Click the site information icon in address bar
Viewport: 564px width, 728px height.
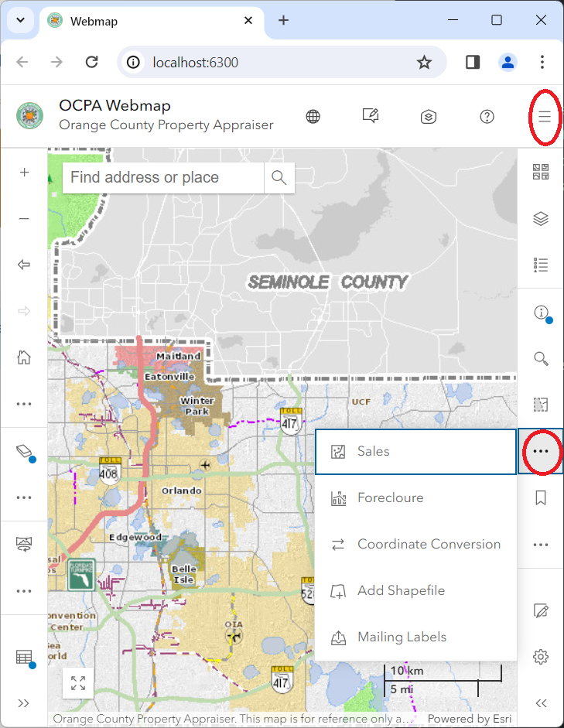(133, 62)
